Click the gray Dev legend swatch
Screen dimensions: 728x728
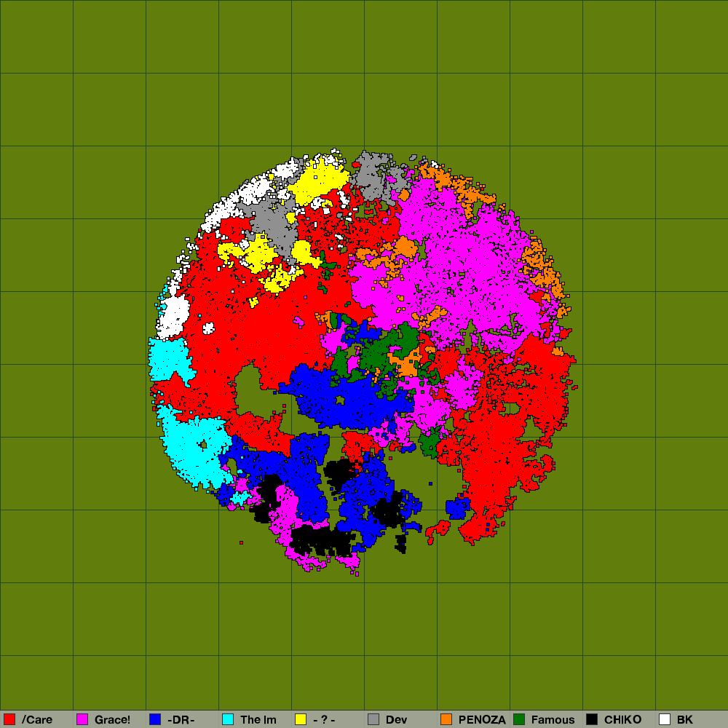click(x=373, y=719)
